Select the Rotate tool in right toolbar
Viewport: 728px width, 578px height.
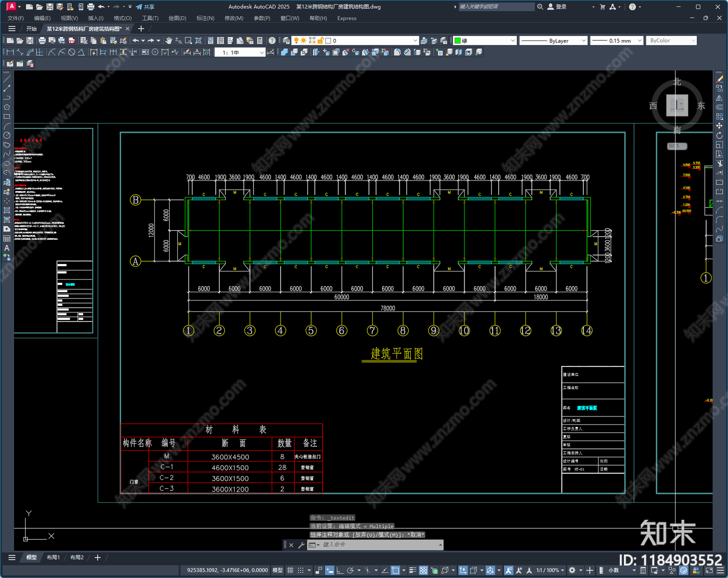point(719,135)
